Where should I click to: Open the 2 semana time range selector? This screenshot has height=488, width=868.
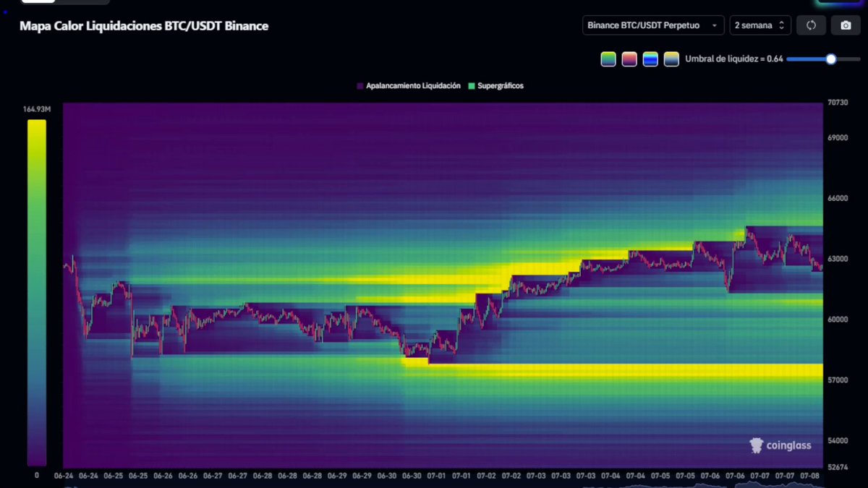point(760,25)
